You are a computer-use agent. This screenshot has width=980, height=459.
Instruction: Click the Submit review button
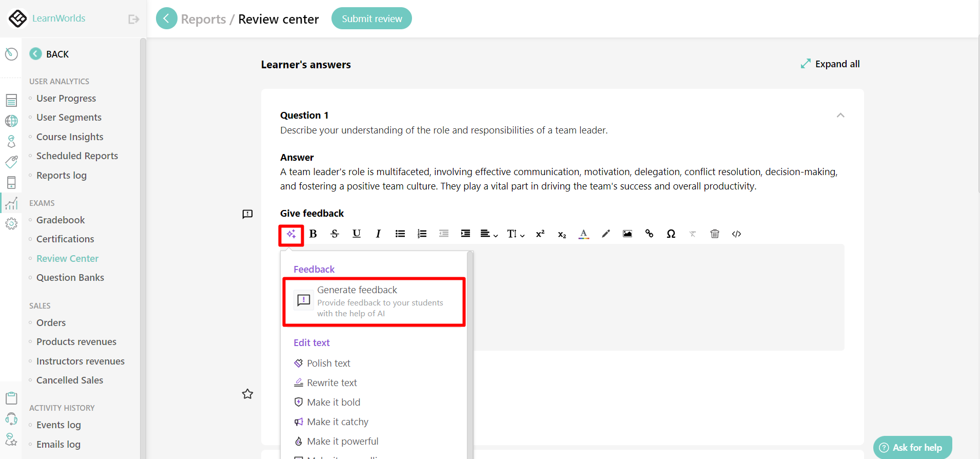click(371, 18)
